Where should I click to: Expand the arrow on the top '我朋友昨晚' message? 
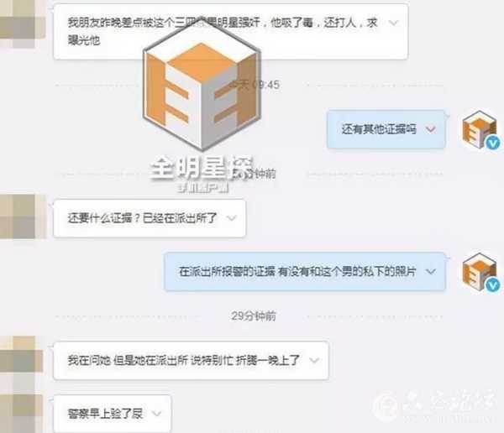click(393, 23)
